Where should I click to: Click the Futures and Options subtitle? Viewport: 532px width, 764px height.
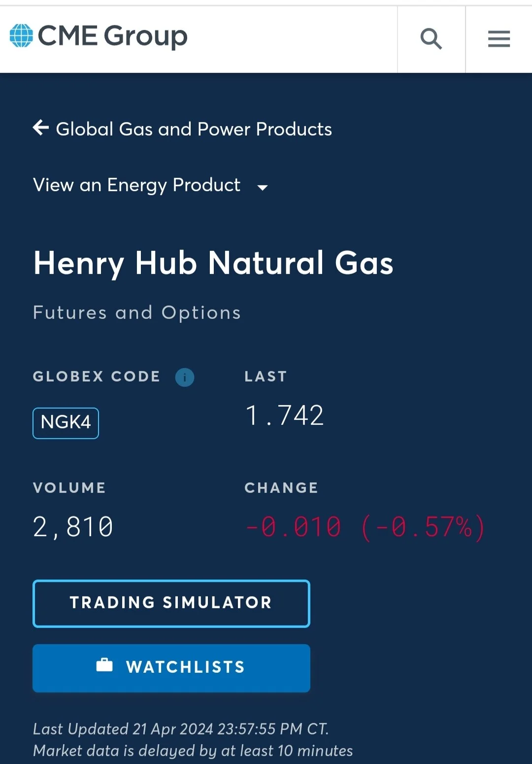[x=137, y=313]
